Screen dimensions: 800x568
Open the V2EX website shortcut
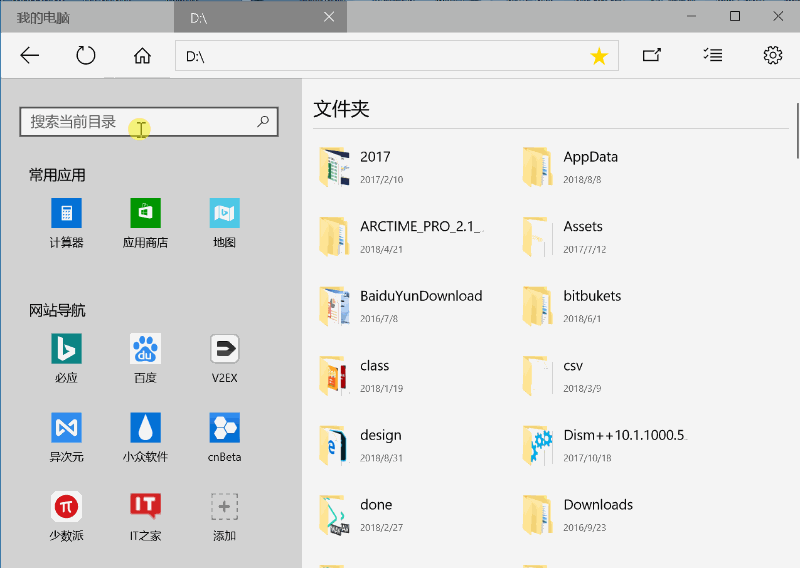224,358
